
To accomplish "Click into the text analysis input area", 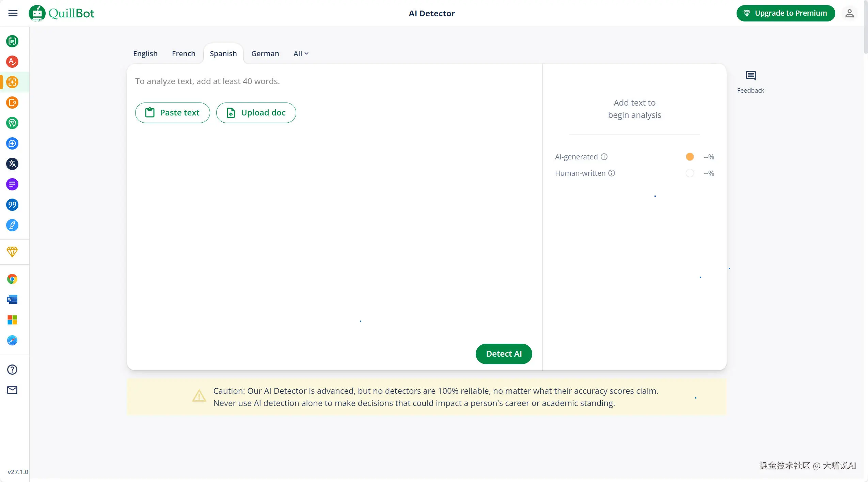I will 334,221.
